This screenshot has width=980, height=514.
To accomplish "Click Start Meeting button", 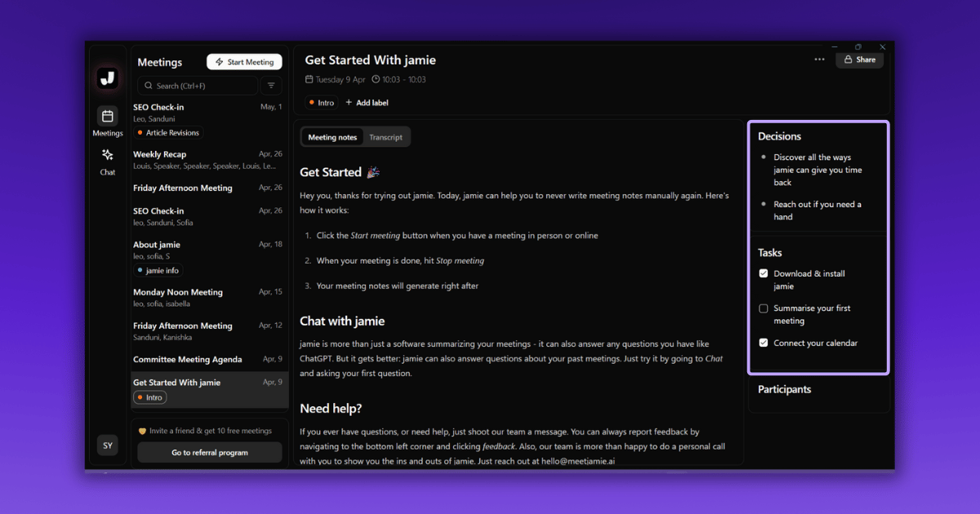I will [x=244, y=62].
